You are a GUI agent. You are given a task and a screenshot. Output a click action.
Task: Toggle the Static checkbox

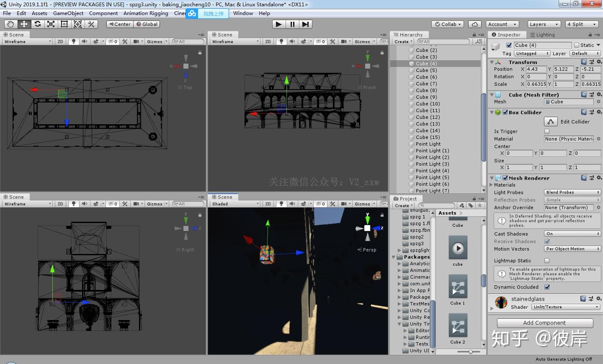point(577,45)
